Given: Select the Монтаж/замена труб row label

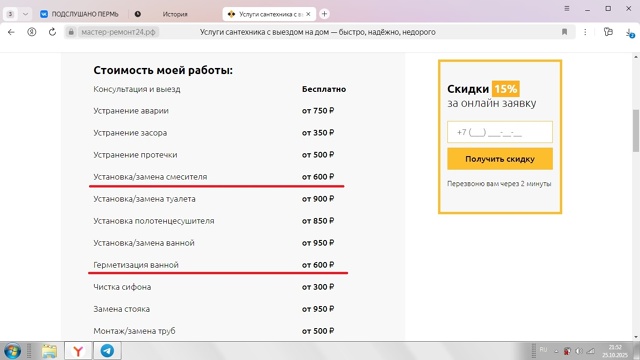Looking at the screenshot, I should 134,331.
